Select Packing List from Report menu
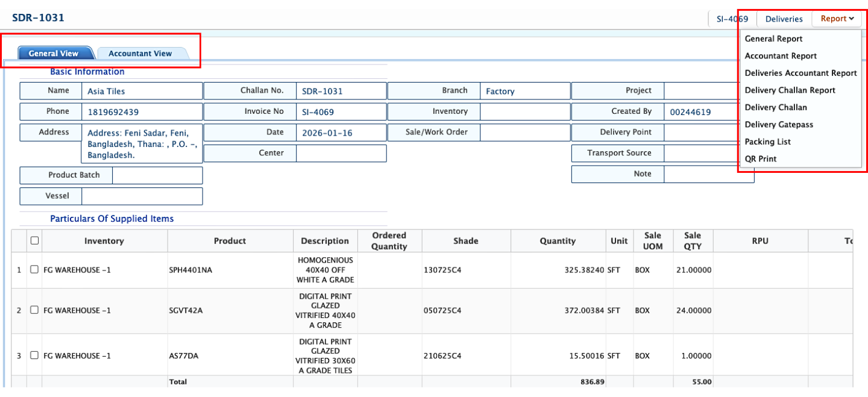This screenshot has width=868, height=397. [x=767, y=142]
